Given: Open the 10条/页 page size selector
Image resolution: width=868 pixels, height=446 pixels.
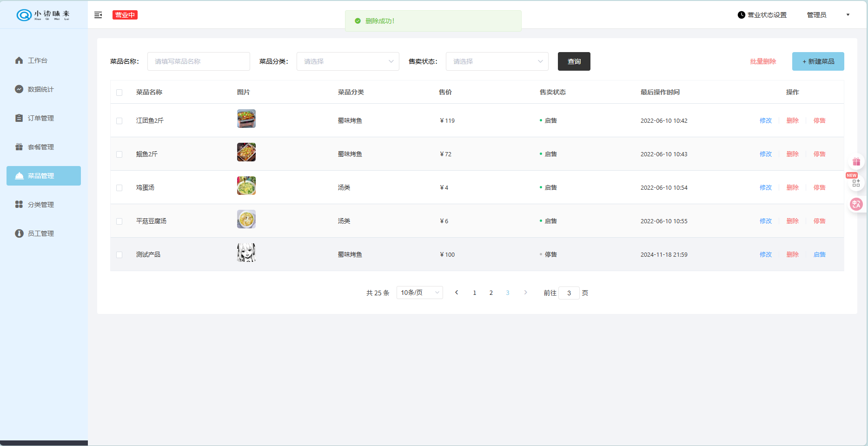Looking at the screenshot, I should click(419, 293).
